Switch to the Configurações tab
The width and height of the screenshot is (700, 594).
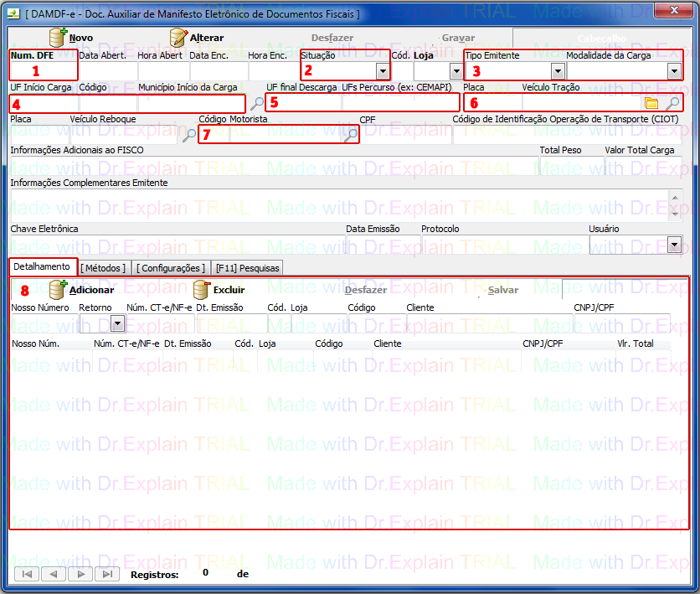tap(171, 267)
